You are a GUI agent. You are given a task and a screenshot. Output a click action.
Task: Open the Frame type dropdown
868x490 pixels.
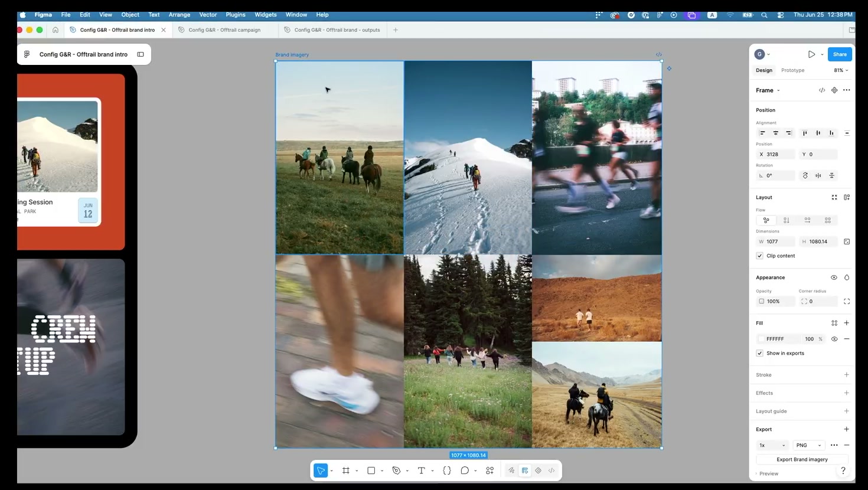pos(768,90)
